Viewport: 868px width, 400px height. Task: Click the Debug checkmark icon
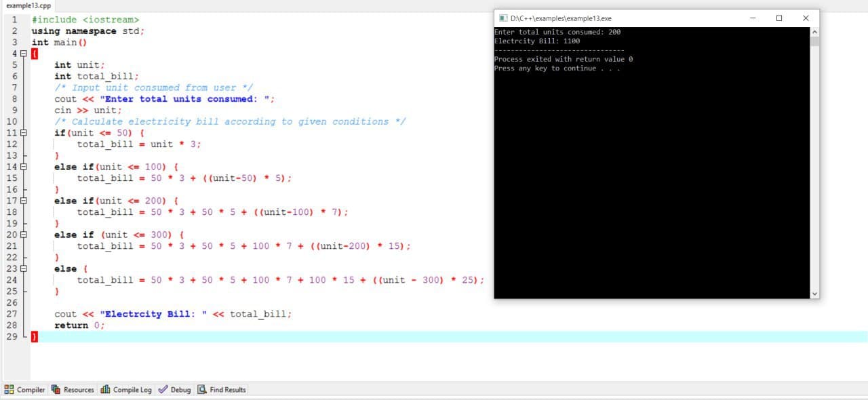[x=163, y=390]
